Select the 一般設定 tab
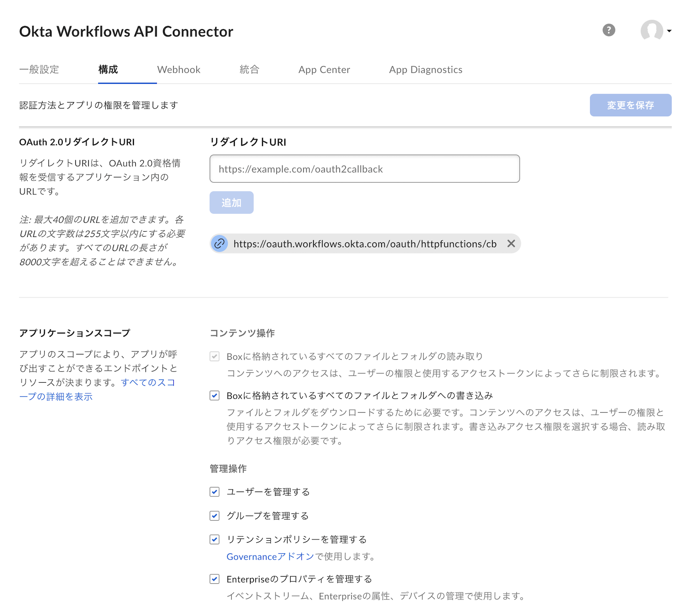Screen dimensions: 688x616 pos(39,69)
